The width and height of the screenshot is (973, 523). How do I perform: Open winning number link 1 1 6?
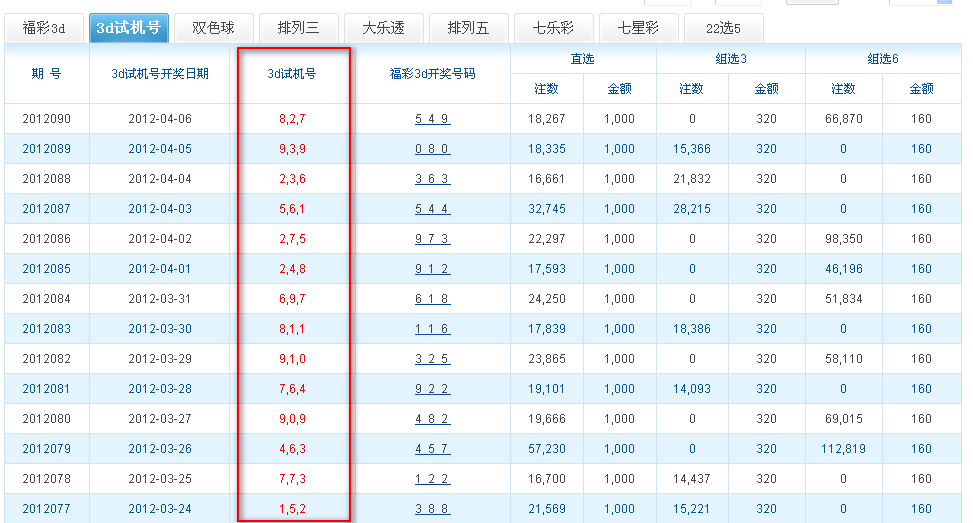[433, 329]
